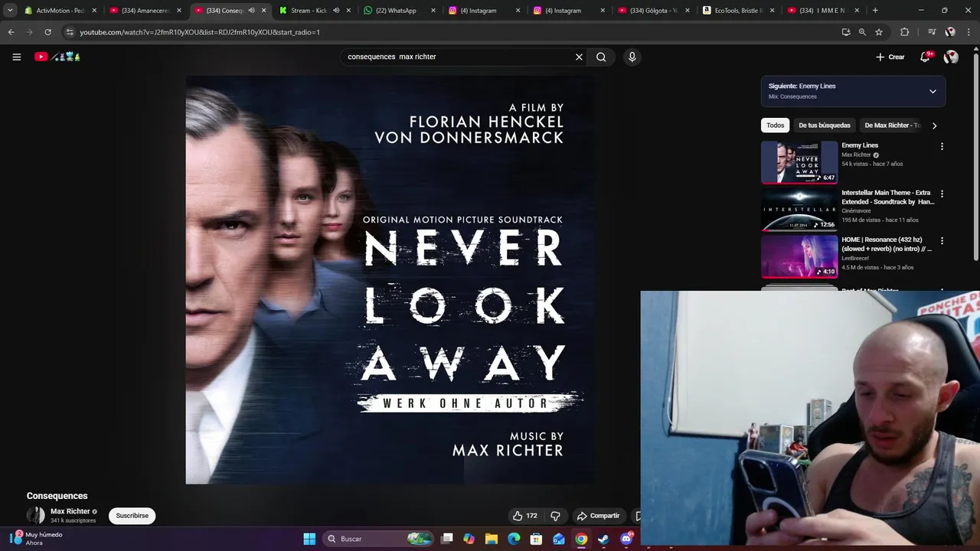Close the WhatsApp tab
Viewport: 980px width, 551px height.
pos(433,11)
